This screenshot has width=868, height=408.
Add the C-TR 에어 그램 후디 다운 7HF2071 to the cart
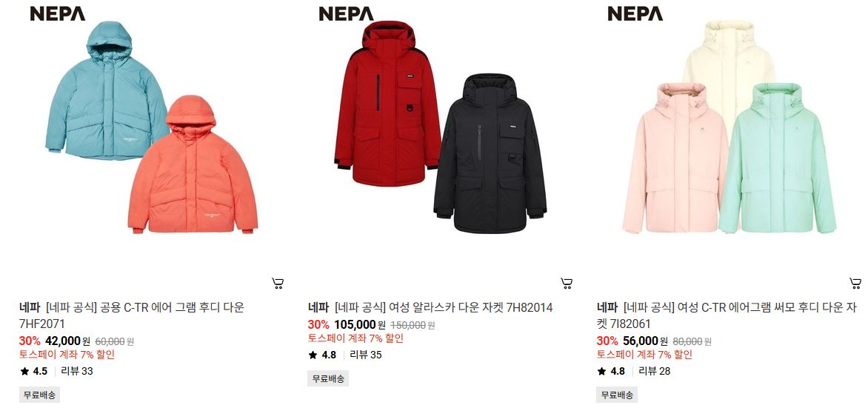point(278,284)
